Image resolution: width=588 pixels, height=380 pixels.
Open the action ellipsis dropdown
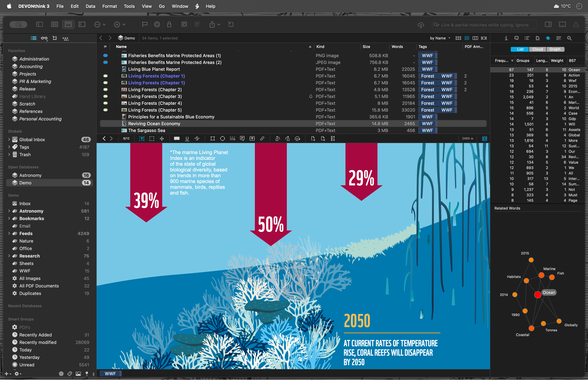[100, 24]
